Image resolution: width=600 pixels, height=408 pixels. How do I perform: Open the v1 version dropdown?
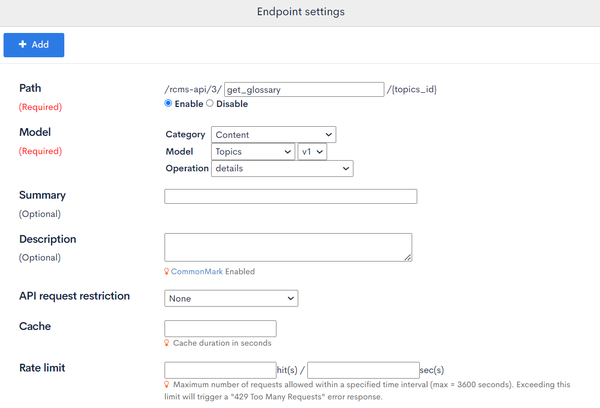[x=312, y=152]
